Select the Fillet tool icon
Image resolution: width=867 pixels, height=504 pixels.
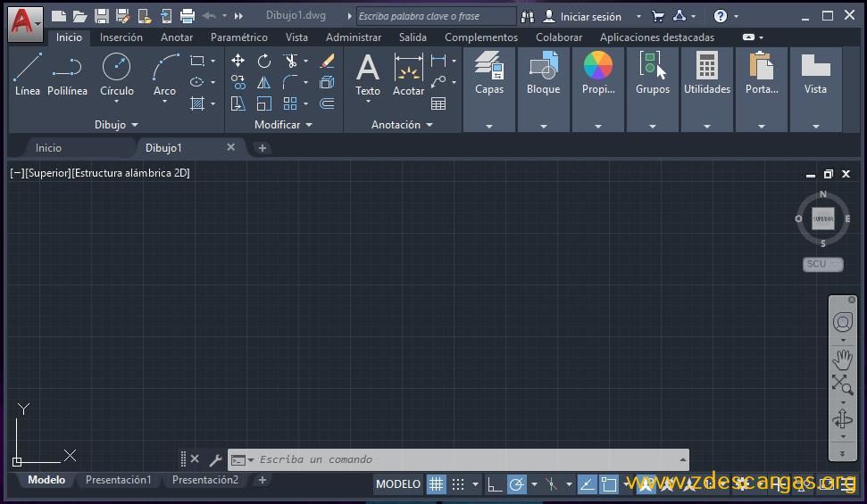click(x=290, y=82)
